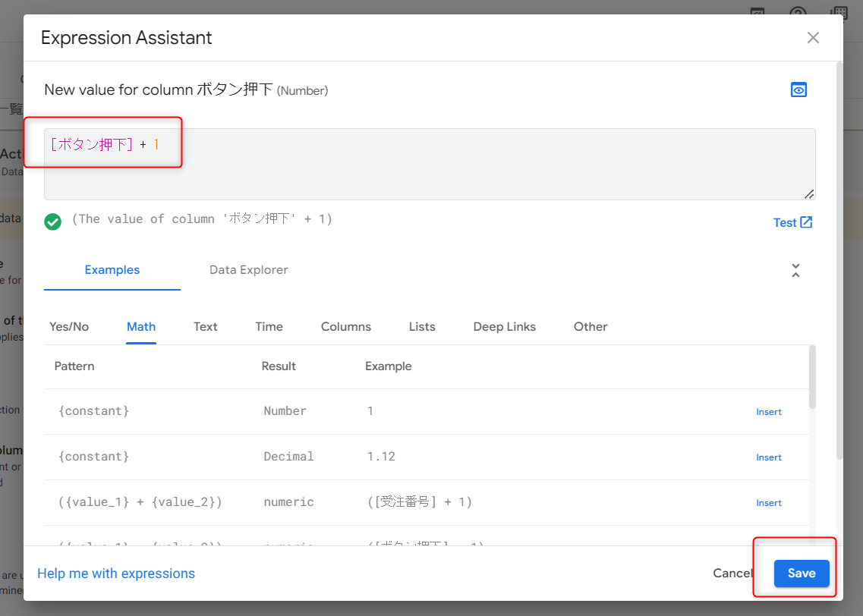Image resolution: width=863 pixels, height=616 pixels.
Task: Insert the Number constant example
Action: (x=768, y=412)
